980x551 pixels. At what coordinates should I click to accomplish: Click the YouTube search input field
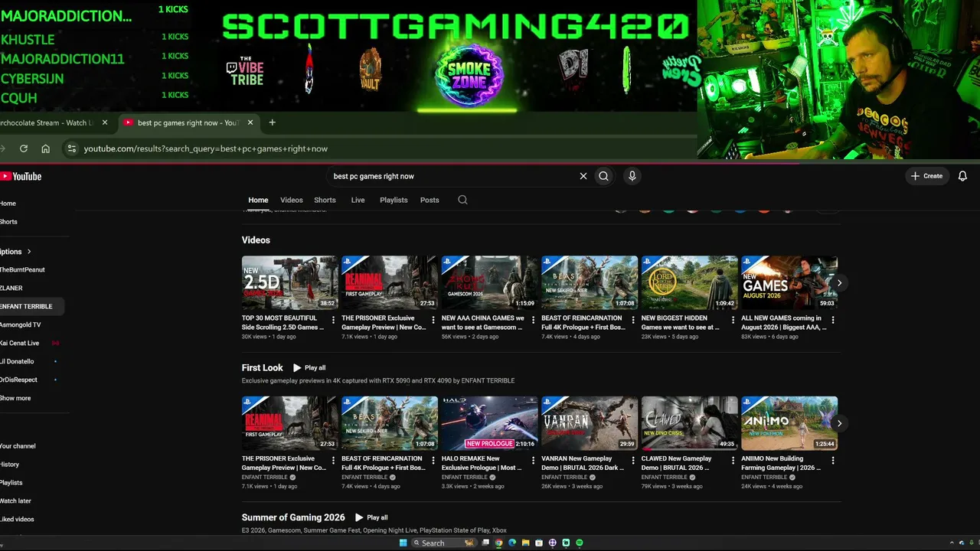452,176
